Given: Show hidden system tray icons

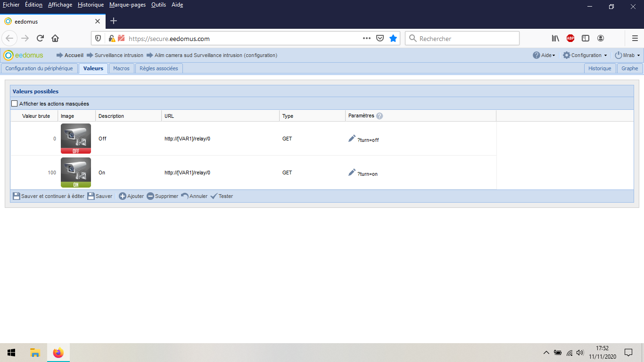Looking at the screenshot, I should (546, 353).
